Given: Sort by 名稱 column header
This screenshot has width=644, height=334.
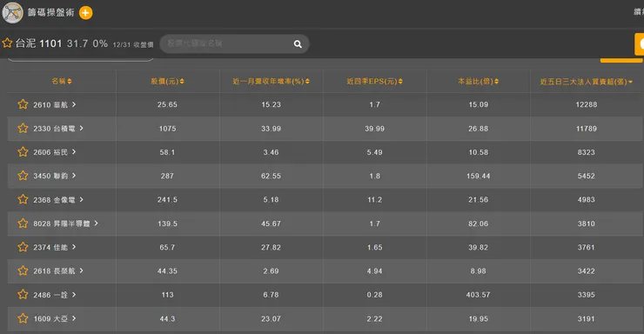Looking at the screenshot, I should click(62, 81).
